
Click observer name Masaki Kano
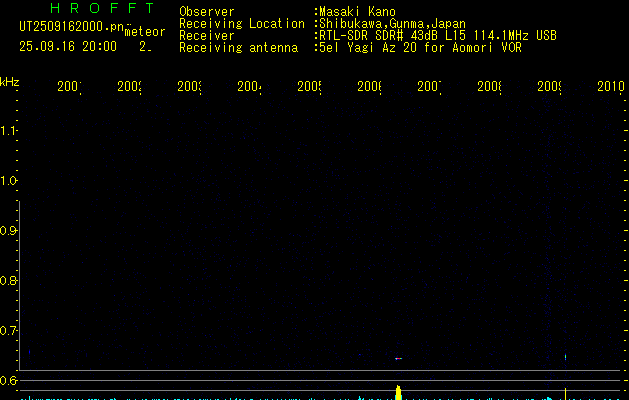click(x=357, y=12)
